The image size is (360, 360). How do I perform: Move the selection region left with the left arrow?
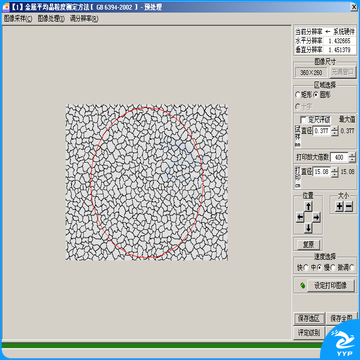[300, 218]
